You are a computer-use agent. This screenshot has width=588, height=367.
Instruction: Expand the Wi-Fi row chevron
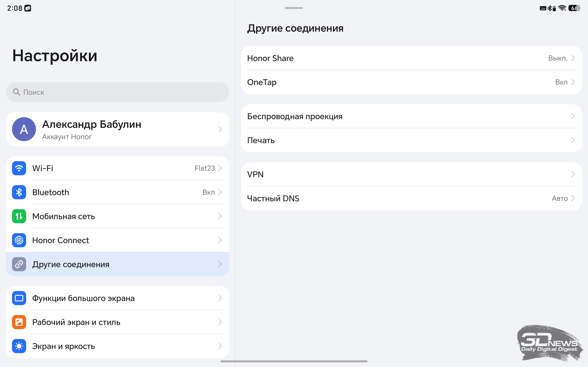(220, 168)
